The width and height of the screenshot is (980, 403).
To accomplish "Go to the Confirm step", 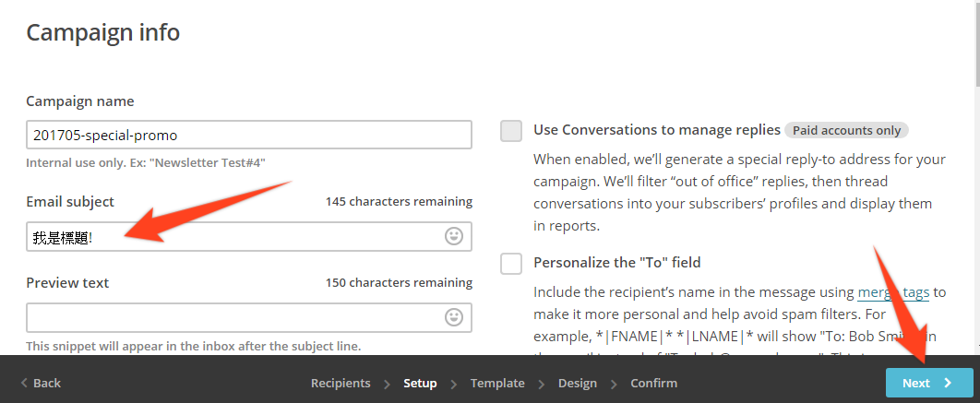I will click(653, 383).
